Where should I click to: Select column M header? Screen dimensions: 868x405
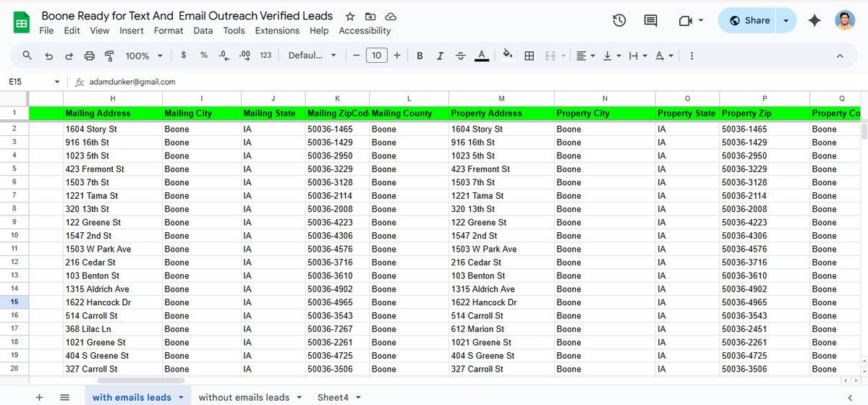(501, 98)
